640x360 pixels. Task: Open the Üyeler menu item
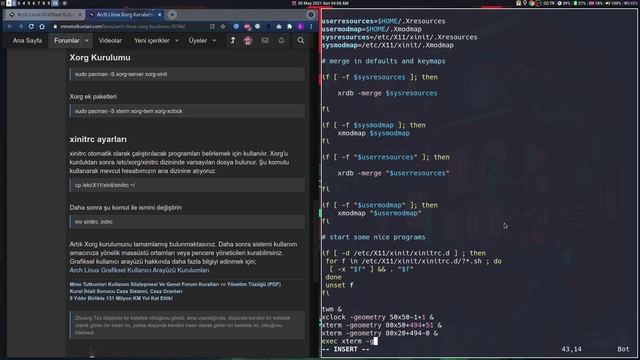[198, 41]
